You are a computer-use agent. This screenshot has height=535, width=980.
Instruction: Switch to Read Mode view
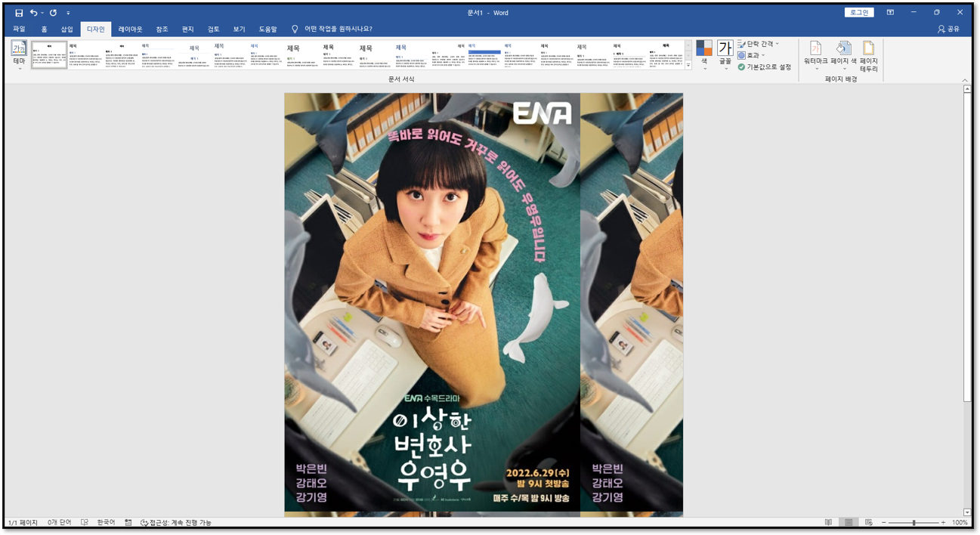point(829,523)
